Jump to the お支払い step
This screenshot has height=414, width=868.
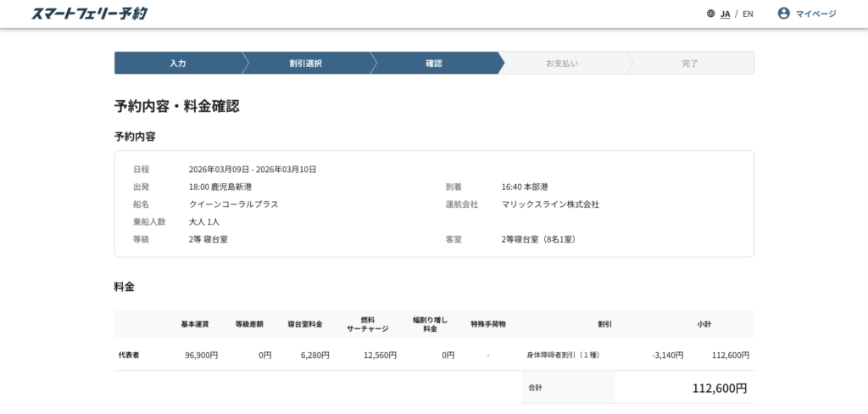click(562, 64)
